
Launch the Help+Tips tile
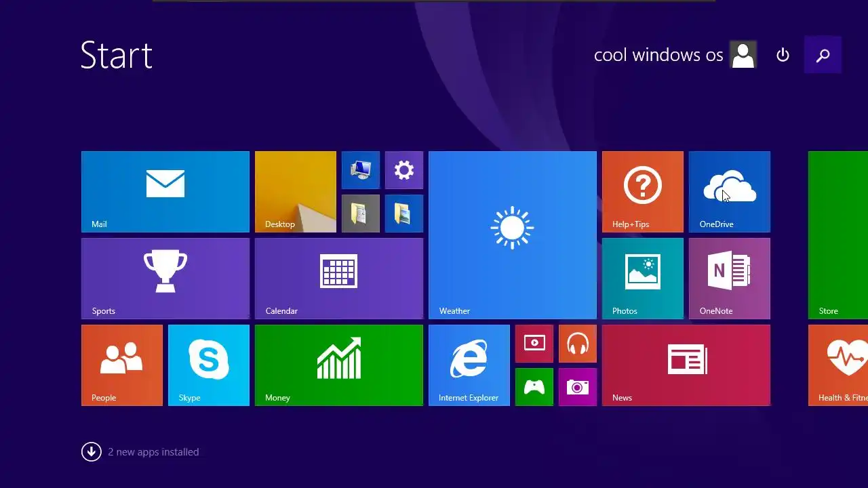point(643,192)
